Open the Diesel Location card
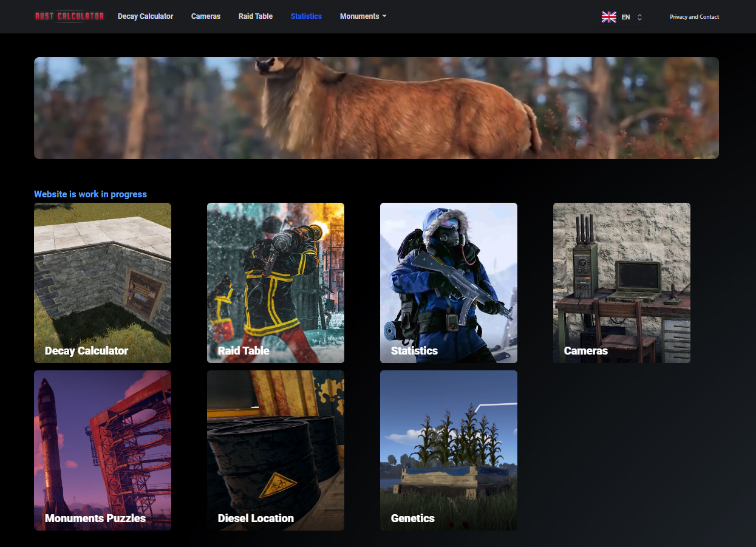This screenshot has width=756, height=547. 276,450
